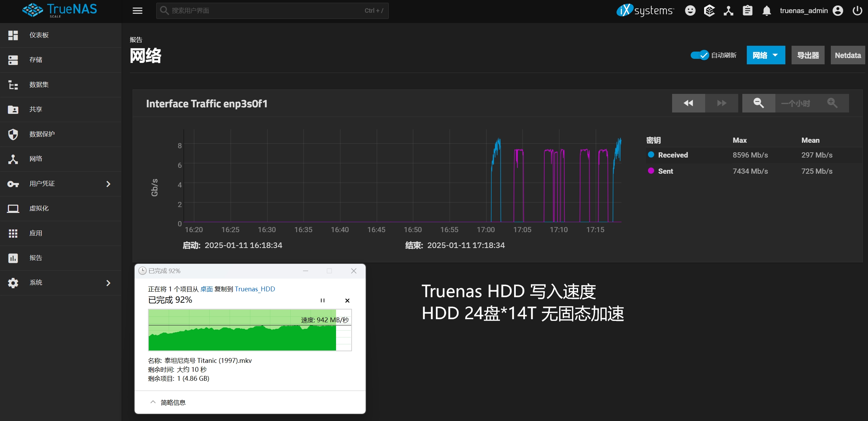The width and height of the screenshot is (868, 421).
Task: Close the copy progress dialog
Action: [354, 271]
